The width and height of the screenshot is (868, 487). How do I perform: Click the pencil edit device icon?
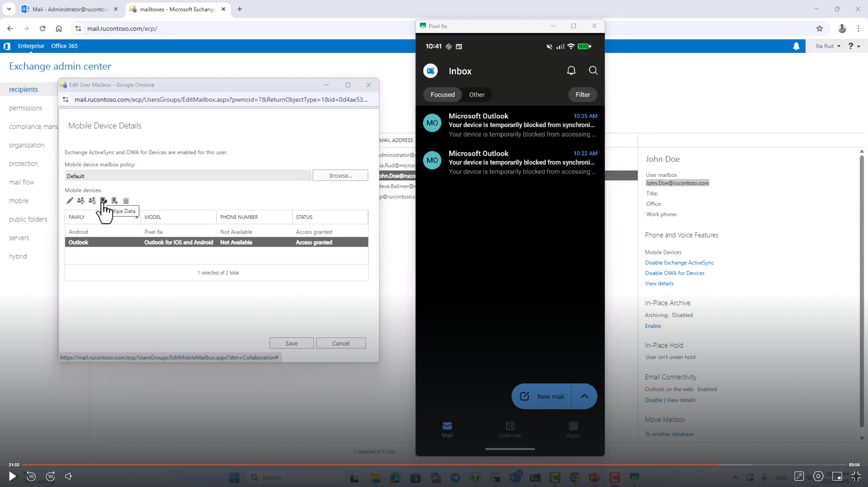click(69, 201)
